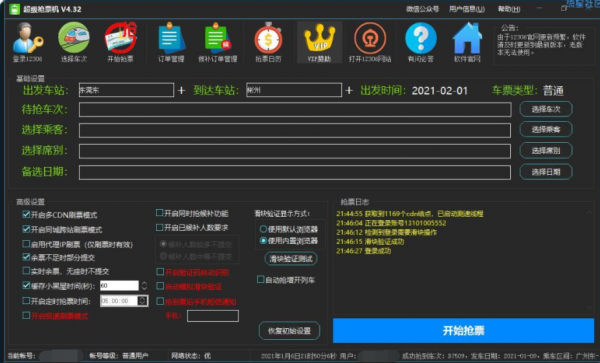Enable 自动抢增开列车 checkbox
Viewport: 600px width, 363px height.
click(260, 280)
